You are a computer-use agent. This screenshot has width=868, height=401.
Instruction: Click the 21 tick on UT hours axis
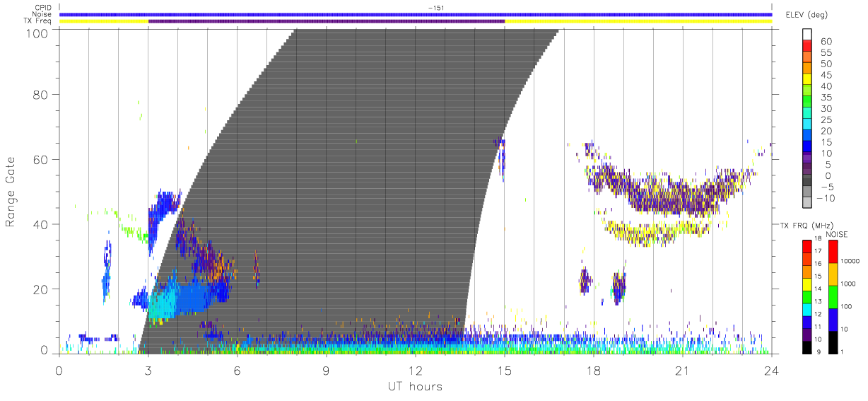point(683,371)
